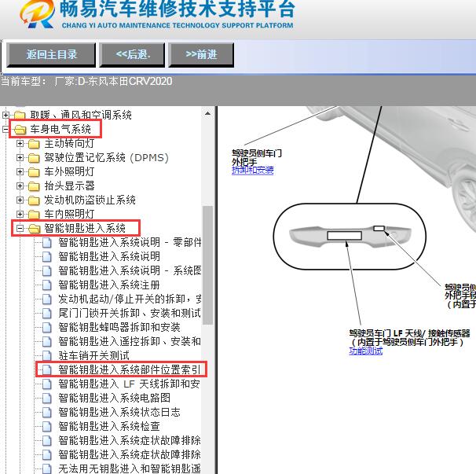Screen dimensions: 476x474
Task: Click the 车身电气系统 folder icon
Action: coord(20,130)
